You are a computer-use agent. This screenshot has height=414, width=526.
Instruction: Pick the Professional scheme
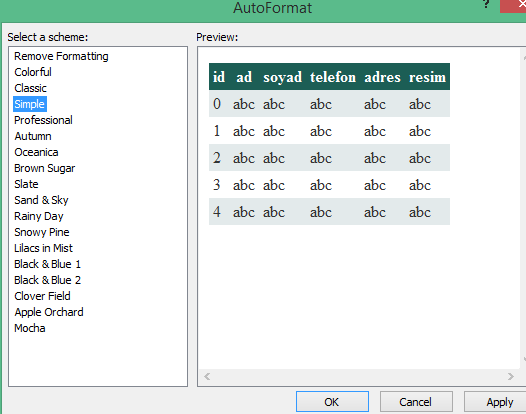(x=43, y=120)
